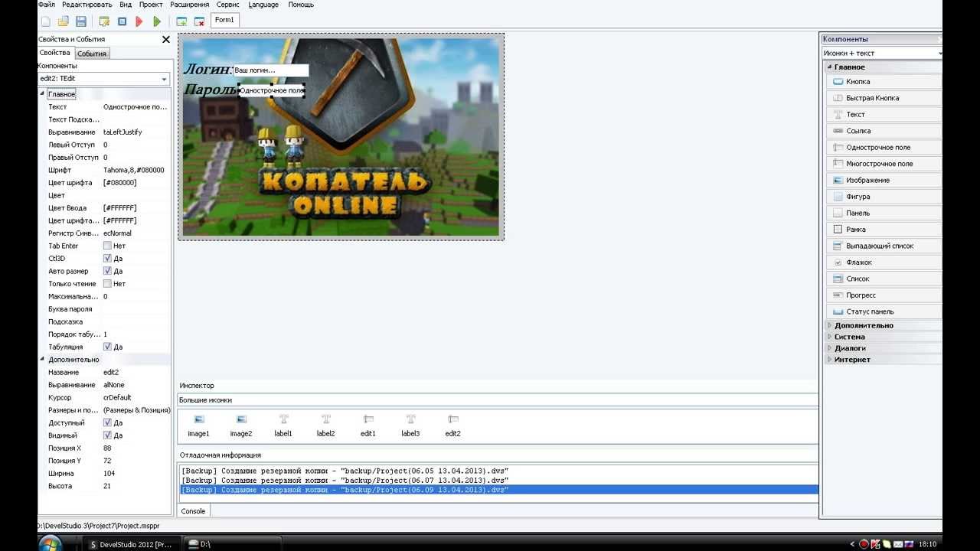Open DevelStudio 2012 in the taskbar
Image resolution: width=980 pixels, height=551 pixels.
[132, 544]
